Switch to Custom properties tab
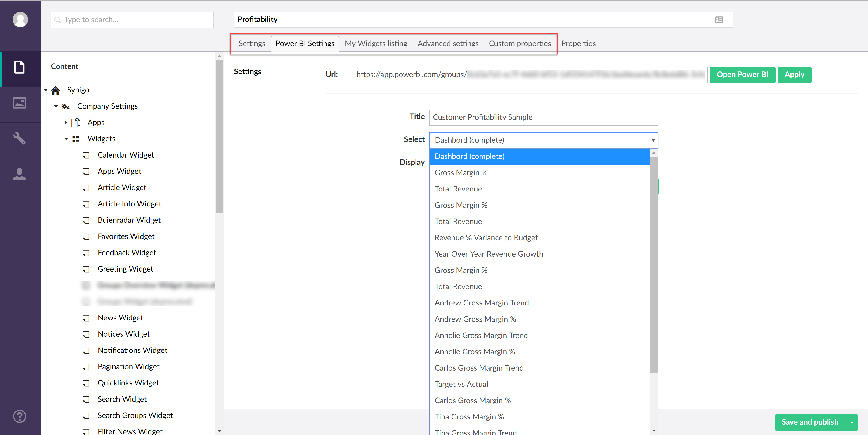The image size is (868, 435). tap(520, 43)
